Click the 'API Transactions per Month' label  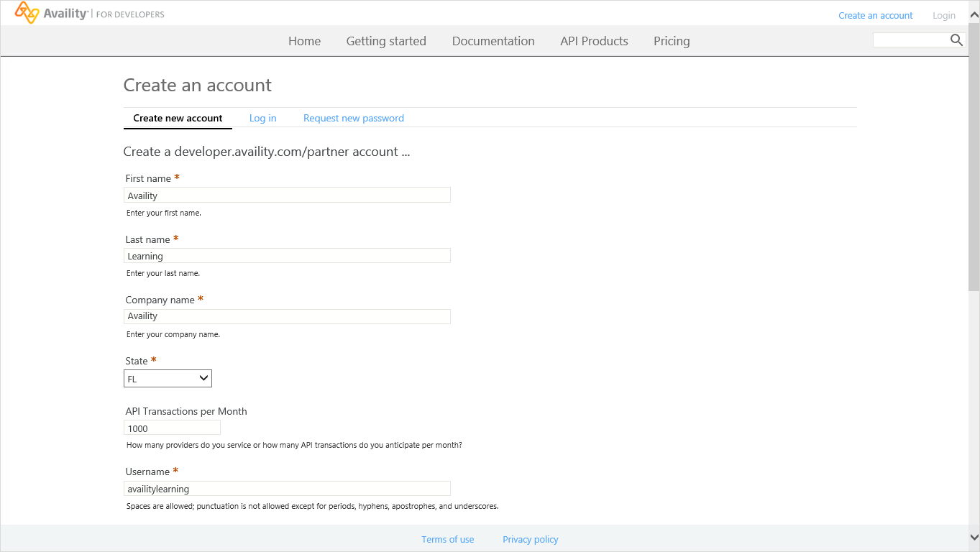tap(186, 411)
